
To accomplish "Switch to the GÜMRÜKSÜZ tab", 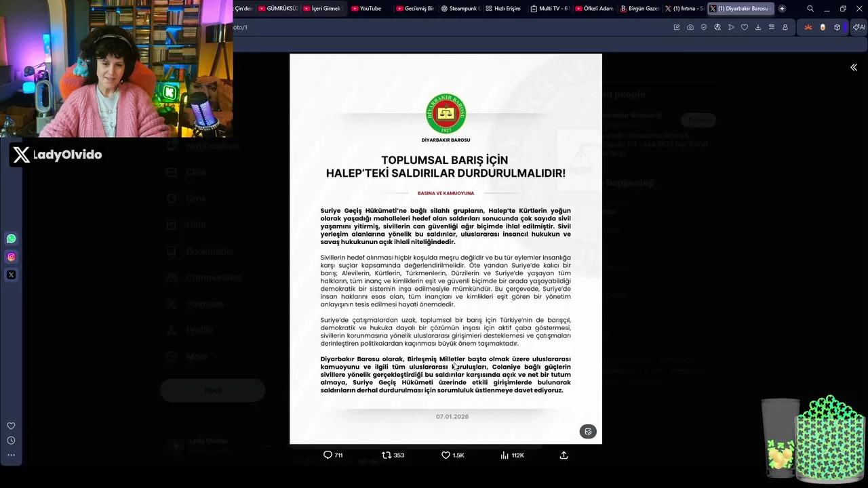I will point(278,9).
